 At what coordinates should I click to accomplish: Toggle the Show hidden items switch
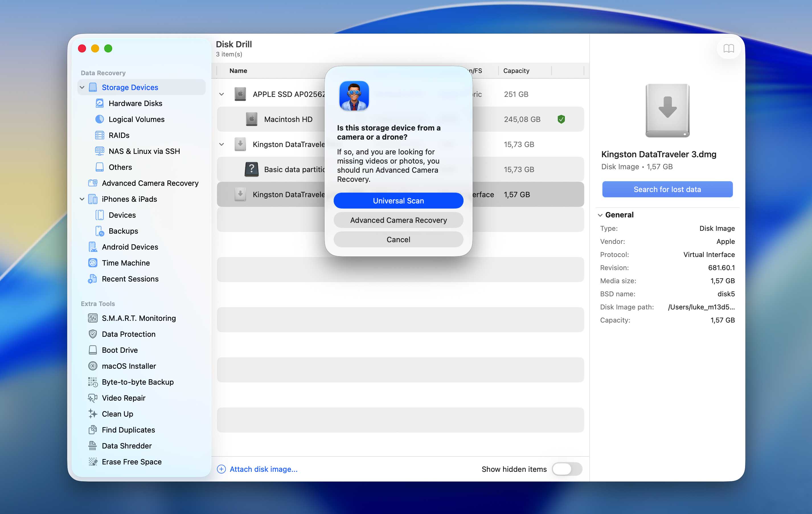[x=567, y=469]
